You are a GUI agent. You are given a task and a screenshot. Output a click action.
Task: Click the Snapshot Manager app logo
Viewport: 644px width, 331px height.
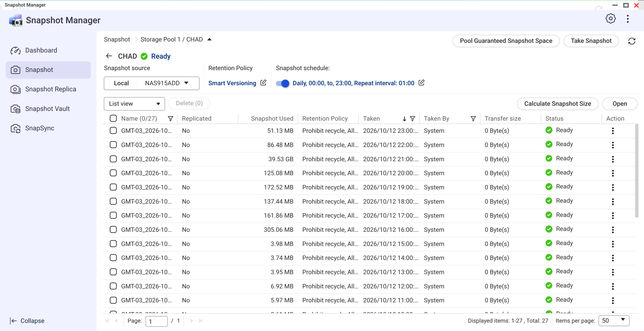(x=16, y=20)
